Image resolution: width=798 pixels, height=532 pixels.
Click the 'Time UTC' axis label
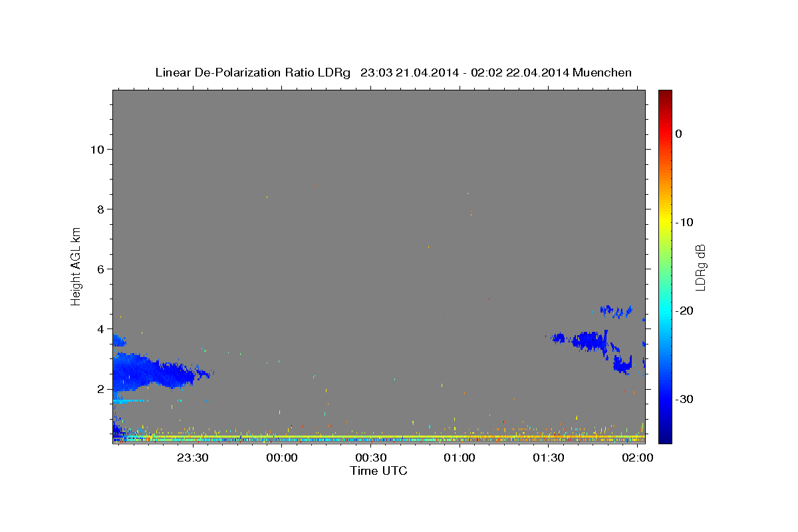click(378, 471)
